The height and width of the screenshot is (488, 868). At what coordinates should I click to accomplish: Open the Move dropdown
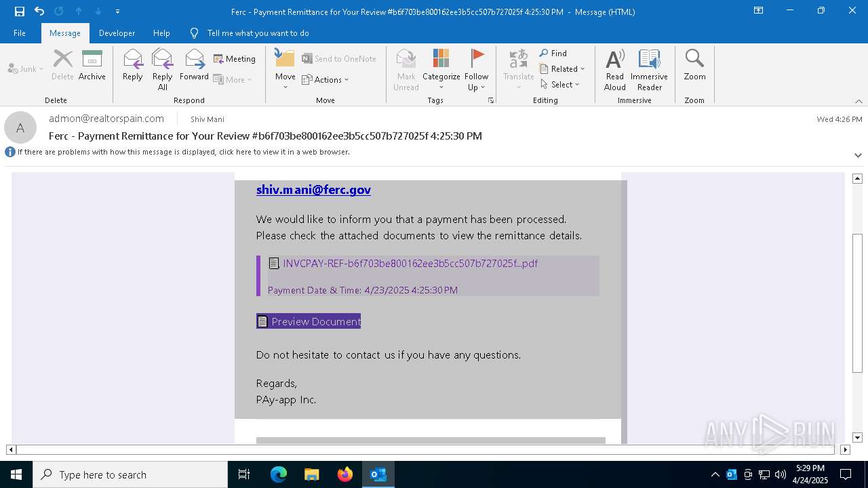pyautogui.click(x=285, y=69)
